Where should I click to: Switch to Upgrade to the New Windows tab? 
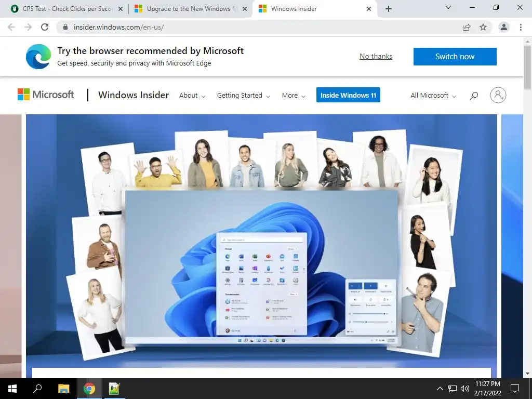[191, 9]
